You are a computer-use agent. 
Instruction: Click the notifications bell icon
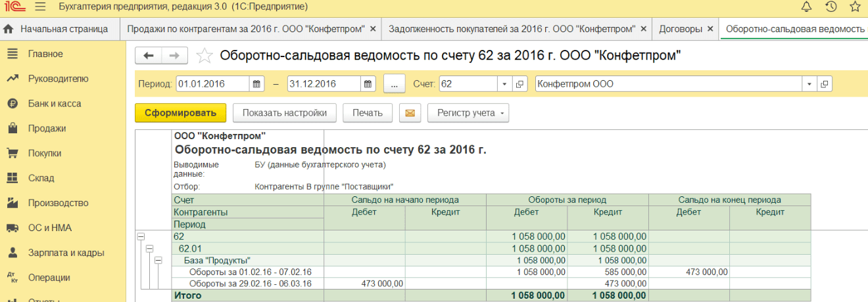pyautogui.click(x=806, y=7)
